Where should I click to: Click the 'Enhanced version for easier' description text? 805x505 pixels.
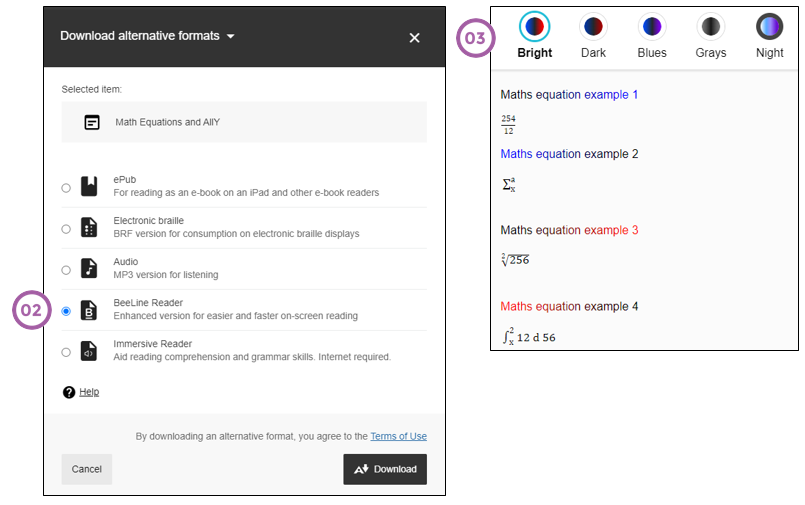click(236, 316)
